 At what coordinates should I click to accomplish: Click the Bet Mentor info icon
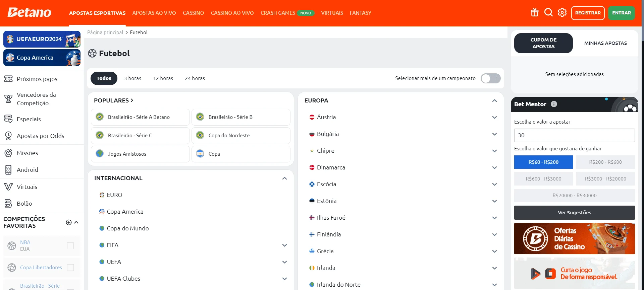pos(554,104)
